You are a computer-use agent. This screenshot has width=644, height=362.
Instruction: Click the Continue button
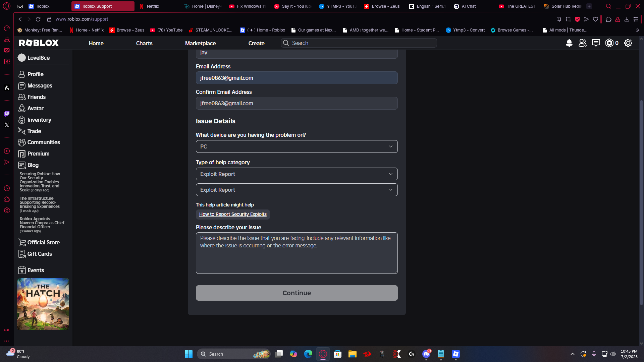click(297, 293)
